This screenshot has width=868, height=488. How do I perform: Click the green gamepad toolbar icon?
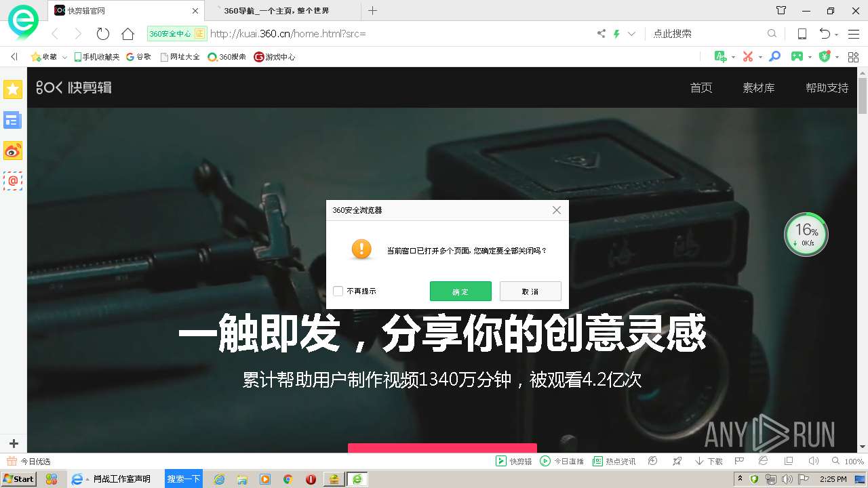(797, 56)
